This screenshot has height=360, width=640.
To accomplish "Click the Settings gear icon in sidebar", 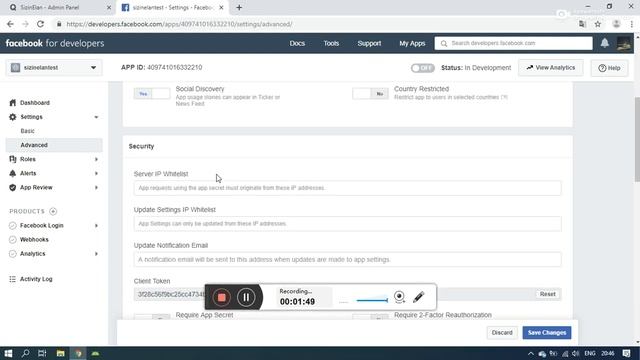I will 13,117.
